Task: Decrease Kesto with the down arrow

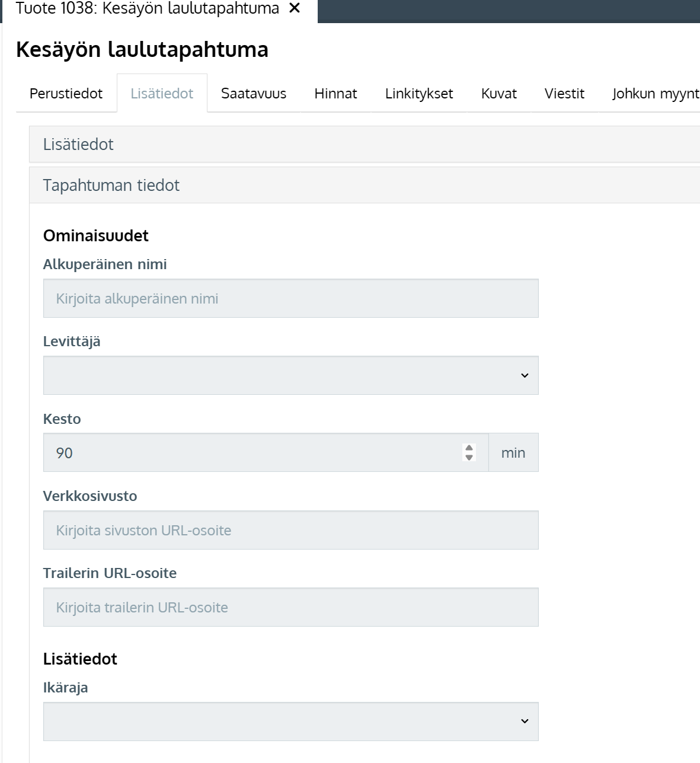Action: 469,458
